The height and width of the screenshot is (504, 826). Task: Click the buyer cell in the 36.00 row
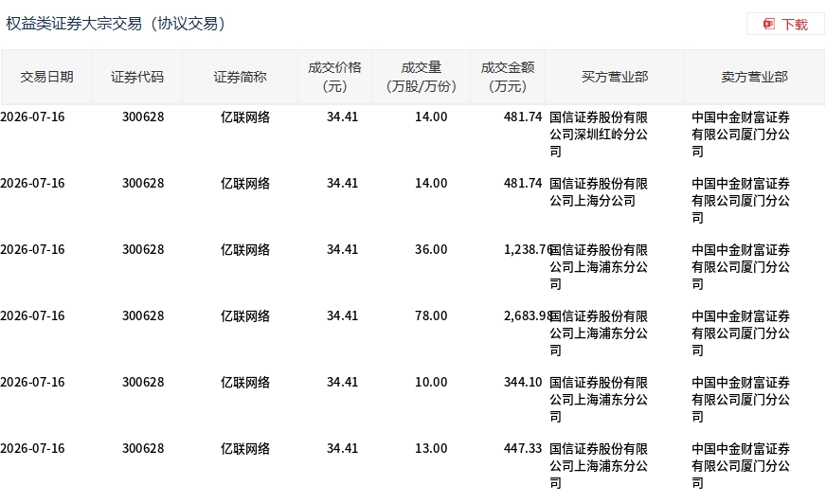(599, 267)
